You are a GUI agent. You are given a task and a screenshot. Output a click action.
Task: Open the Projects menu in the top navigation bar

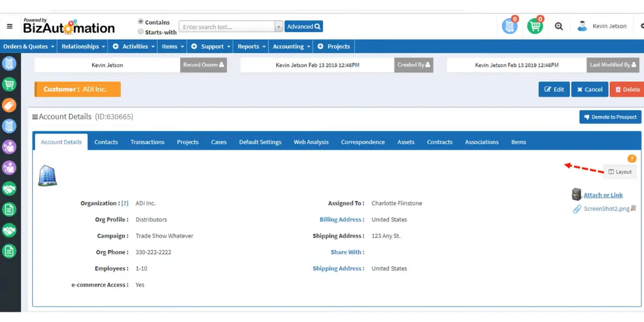point(334,47)
